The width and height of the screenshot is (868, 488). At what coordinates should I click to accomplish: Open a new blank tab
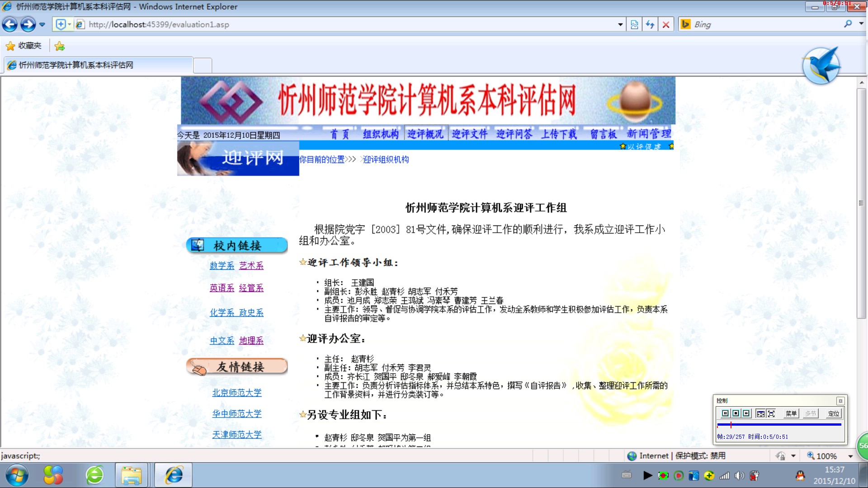point(203,66)
